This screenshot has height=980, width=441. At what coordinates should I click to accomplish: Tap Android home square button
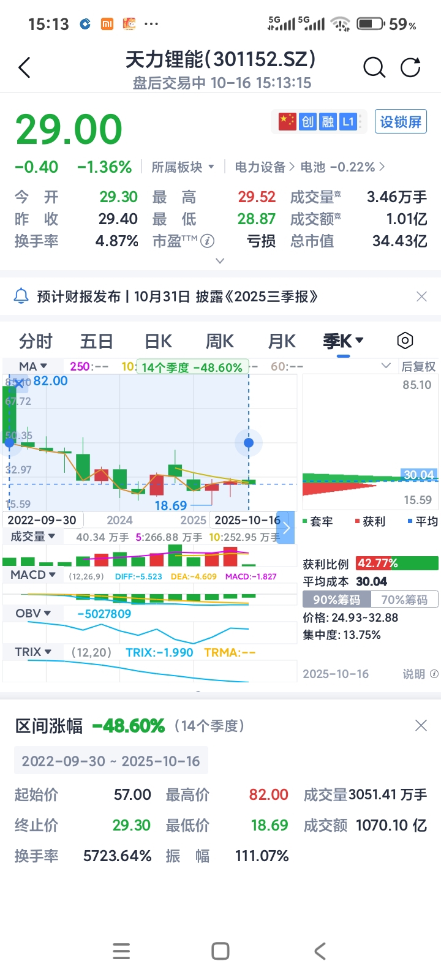[221, 951]
